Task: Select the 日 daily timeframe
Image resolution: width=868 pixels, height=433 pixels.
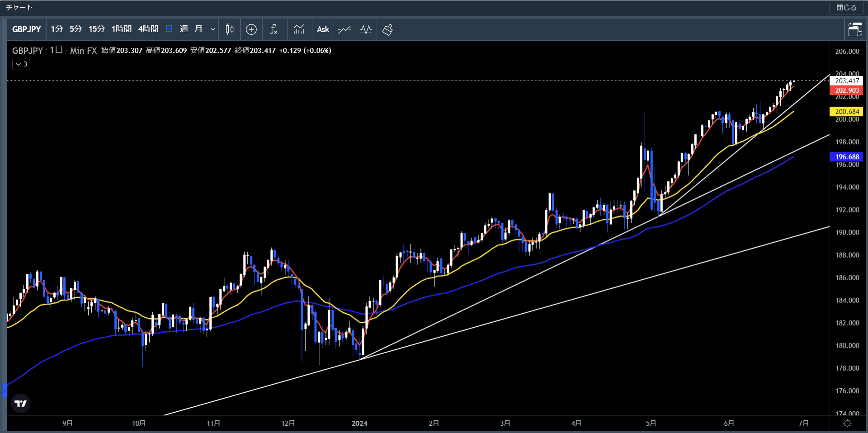Action: (169, 29)
